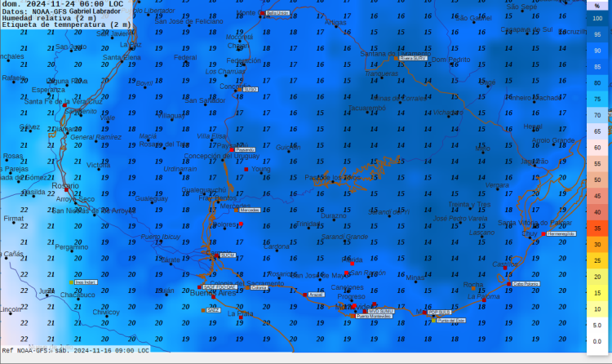
Task: Click the Mercedes orange station marker
Action: coord(237,210)
